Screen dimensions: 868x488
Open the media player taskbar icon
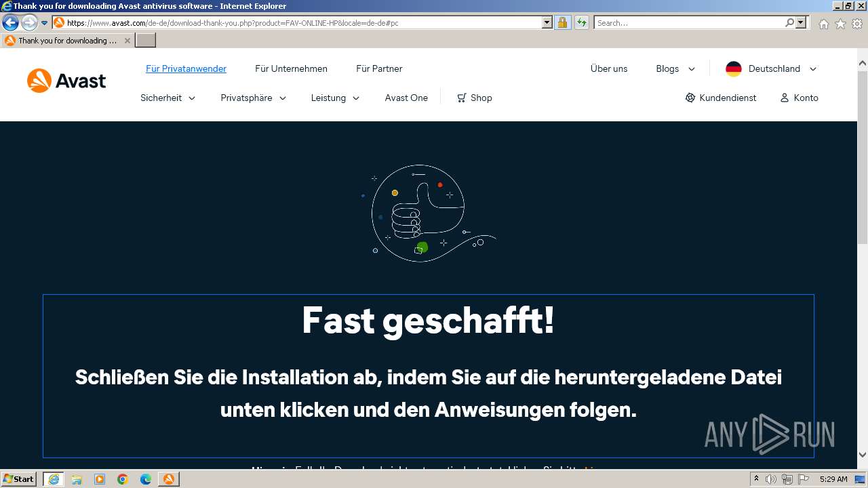(100, 479)
